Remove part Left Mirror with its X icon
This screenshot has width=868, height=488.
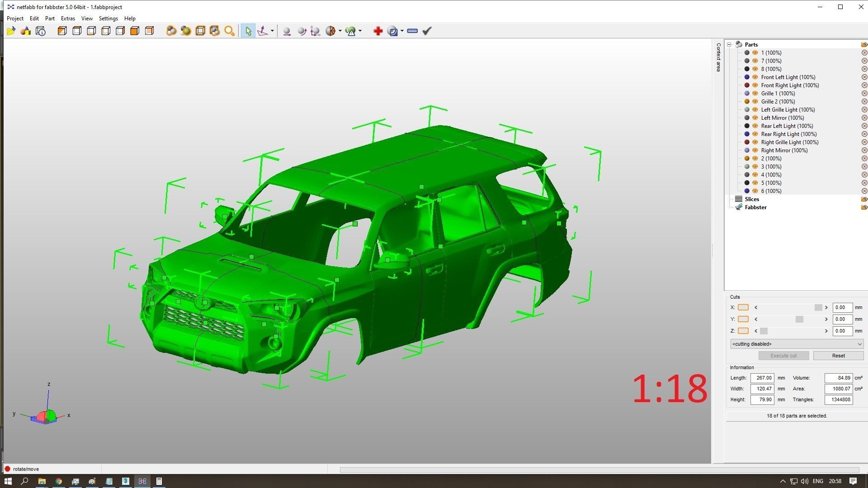pos(864,118)
